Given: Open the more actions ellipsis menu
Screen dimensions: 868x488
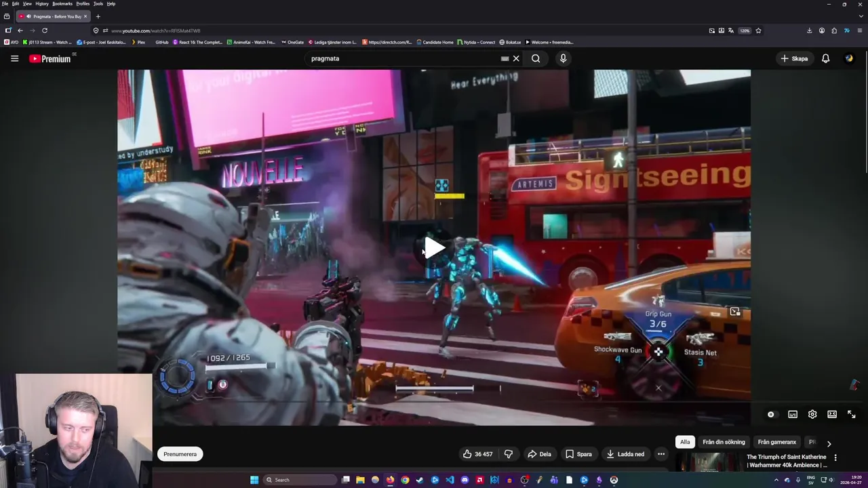Looking at the screenshot, I should 661,454.
